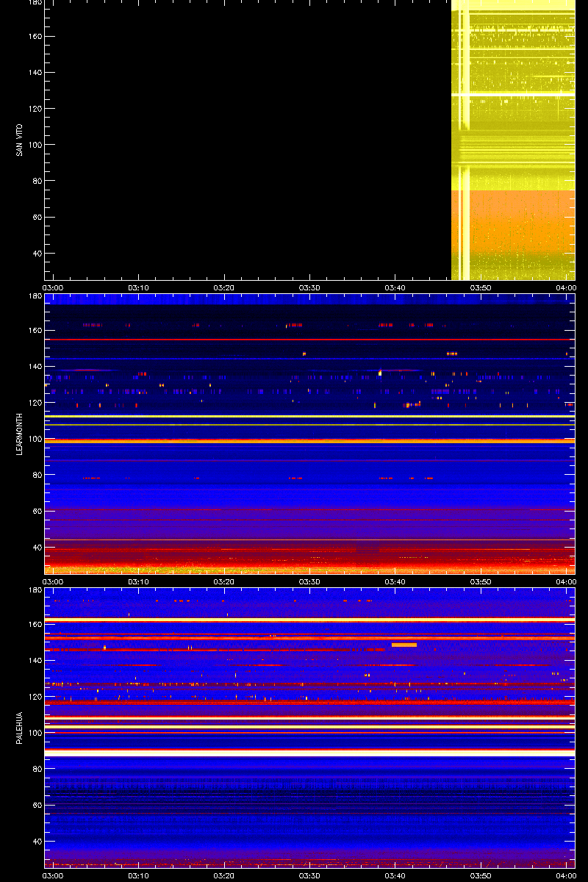Pick the 160 frequency label on Palehua axis
Screen dimensions: 588x882
(35, 625)
